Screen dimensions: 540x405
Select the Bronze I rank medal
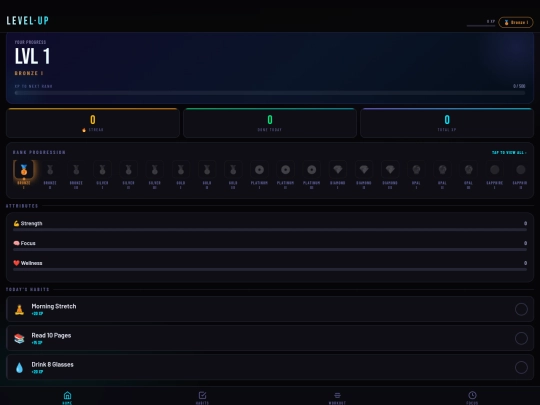[x=24, y=169]
